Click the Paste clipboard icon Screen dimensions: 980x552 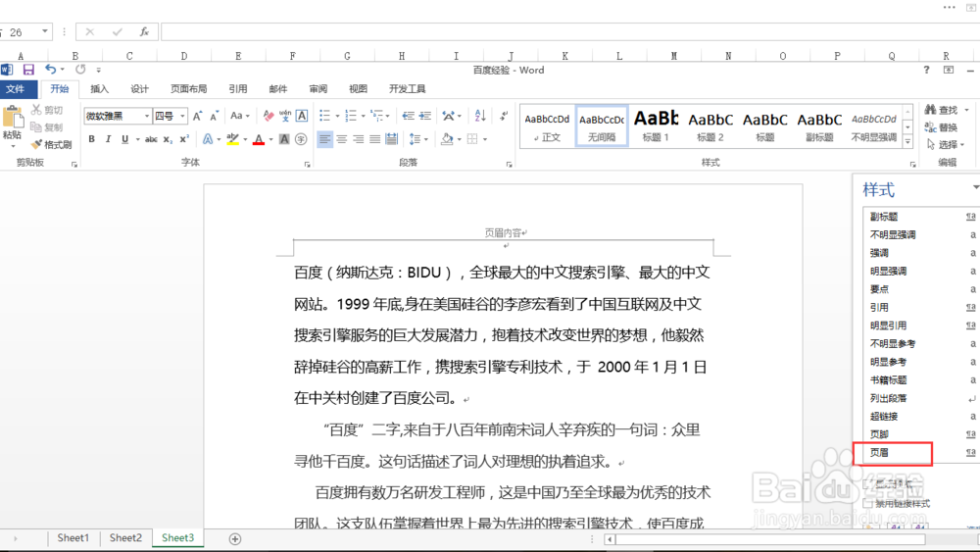12,117
